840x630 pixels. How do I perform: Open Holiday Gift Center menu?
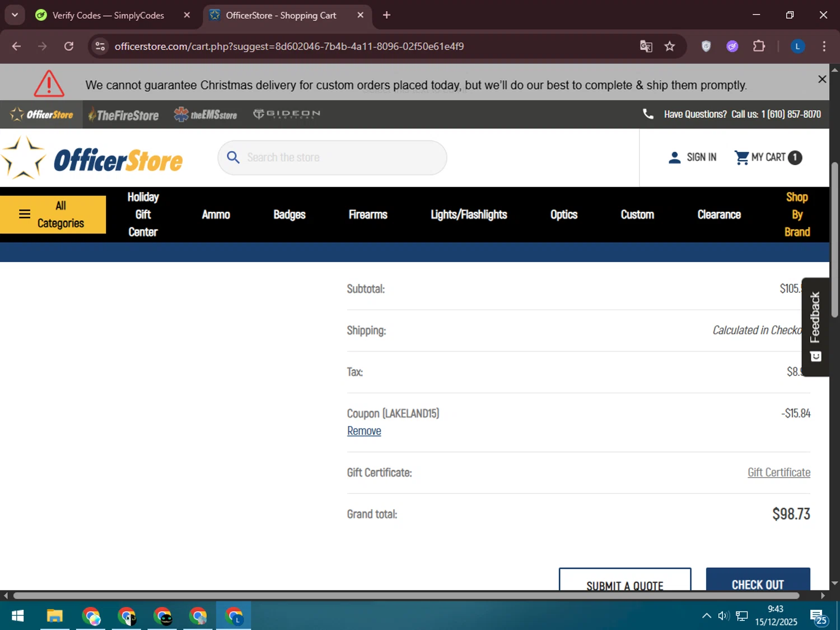pos(143,214)
